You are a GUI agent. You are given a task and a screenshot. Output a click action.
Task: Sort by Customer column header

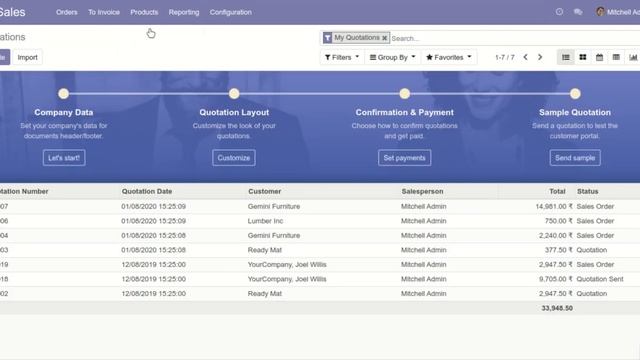tap(264, 191)
